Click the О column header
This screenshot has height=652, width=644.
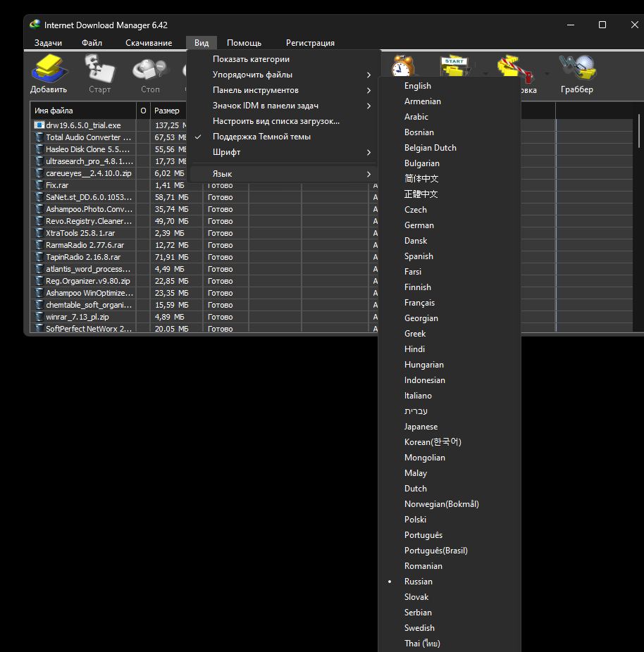click(143, 111)
